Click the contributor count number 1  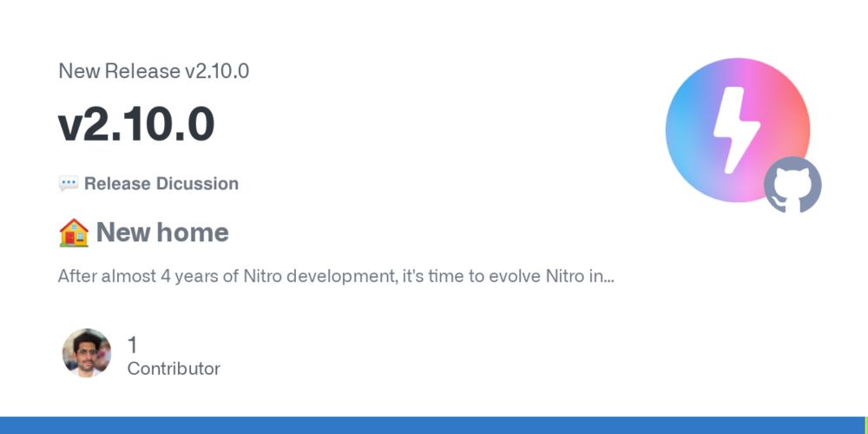tap(132, 345)
